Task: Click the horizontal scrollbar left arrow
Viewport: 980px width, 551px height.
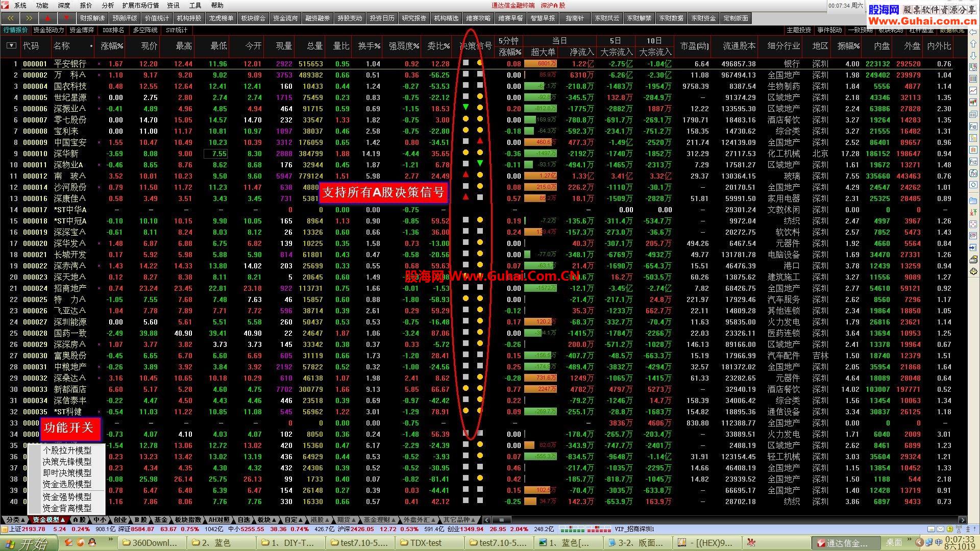Action: pyautogui.click(x=486, y=520)
